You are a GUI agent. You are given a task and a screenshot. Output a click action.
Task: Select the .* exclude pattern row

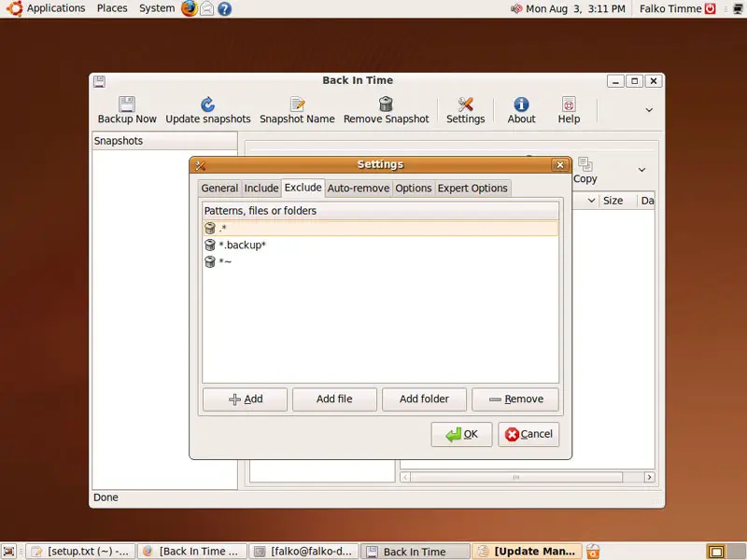[x=380, y=228]
